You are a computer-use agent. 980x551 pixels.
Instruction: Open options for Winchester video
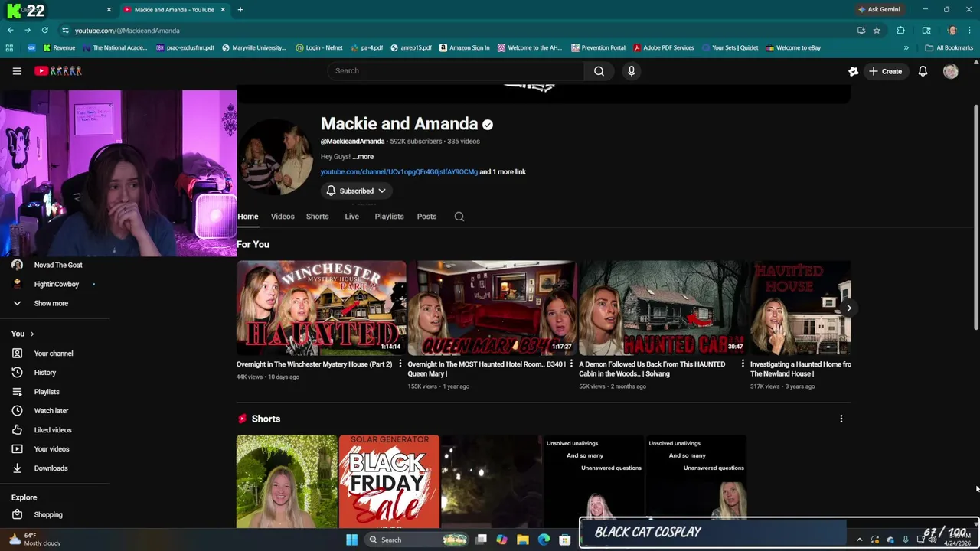pos(400,364)
